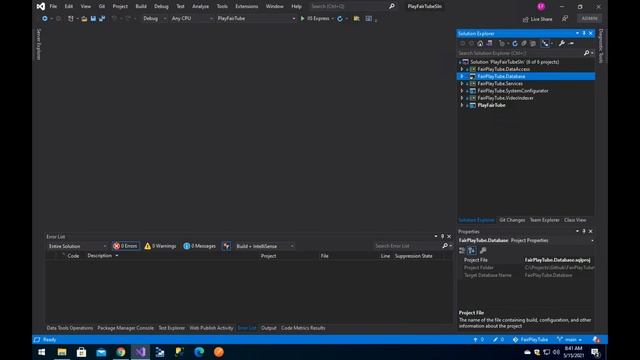Click the Alphabetical sort icon in Properties
640x360 pixels.
(x=472, y=250)
